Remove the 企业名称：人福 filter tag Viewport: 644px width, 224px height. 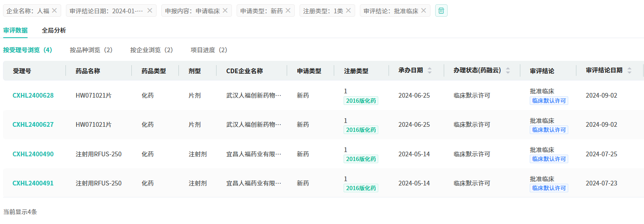(54, 11)
